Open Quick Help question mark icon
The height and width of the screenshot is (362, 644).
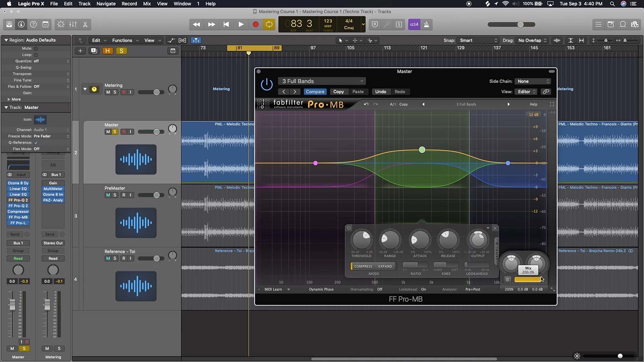pos(34,24)
